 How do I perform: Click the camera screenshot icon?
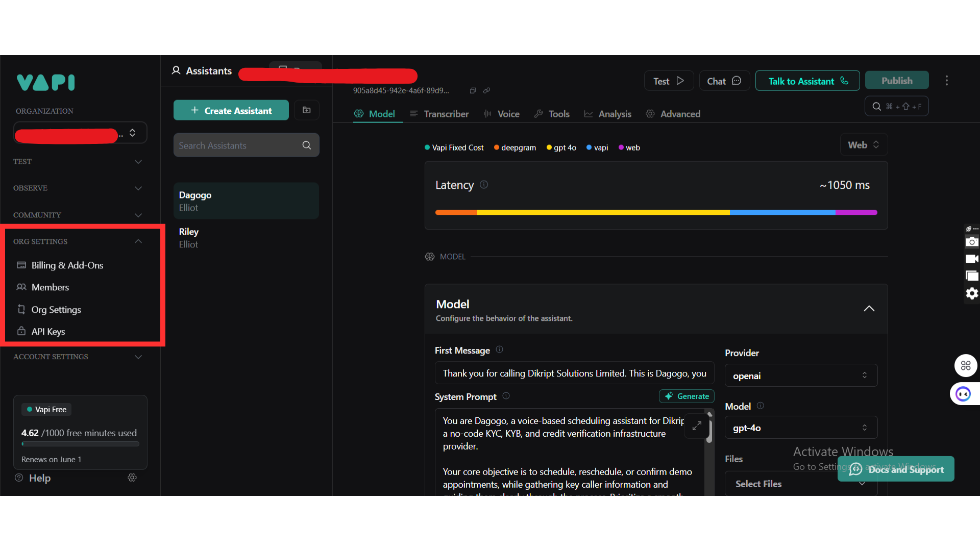972,242
